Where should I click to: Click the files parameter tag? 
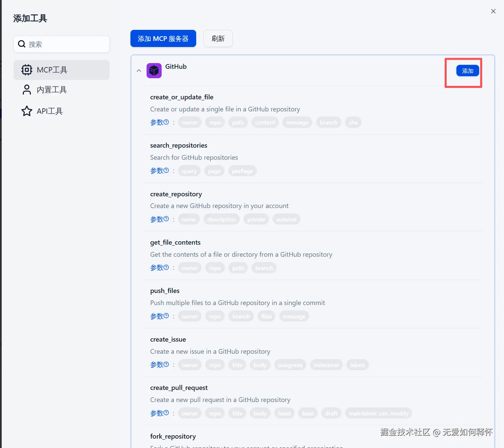point(267,316)
